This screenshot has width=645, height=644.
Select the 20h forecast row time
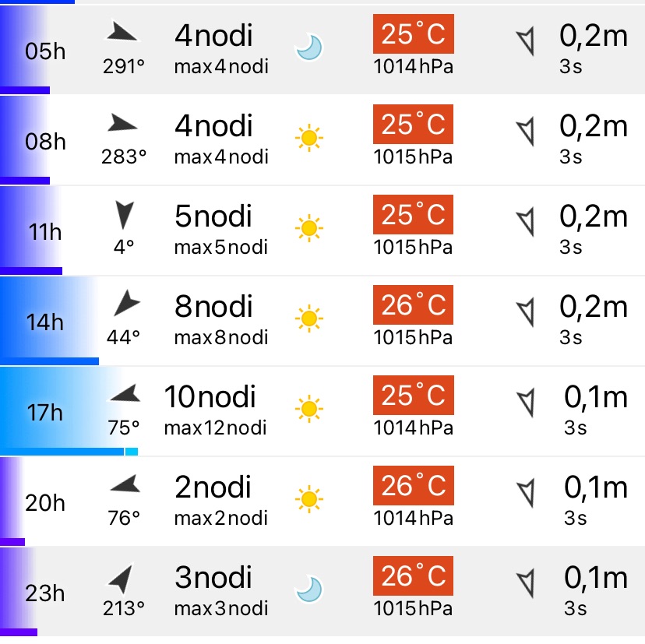coord(45,503)
